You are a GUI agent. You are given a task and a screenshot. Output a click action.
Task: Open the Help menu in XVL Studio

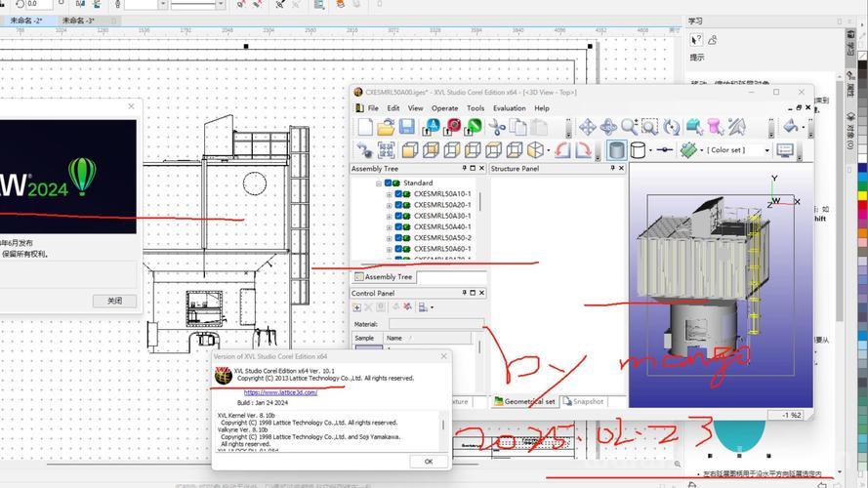point(541,108)
